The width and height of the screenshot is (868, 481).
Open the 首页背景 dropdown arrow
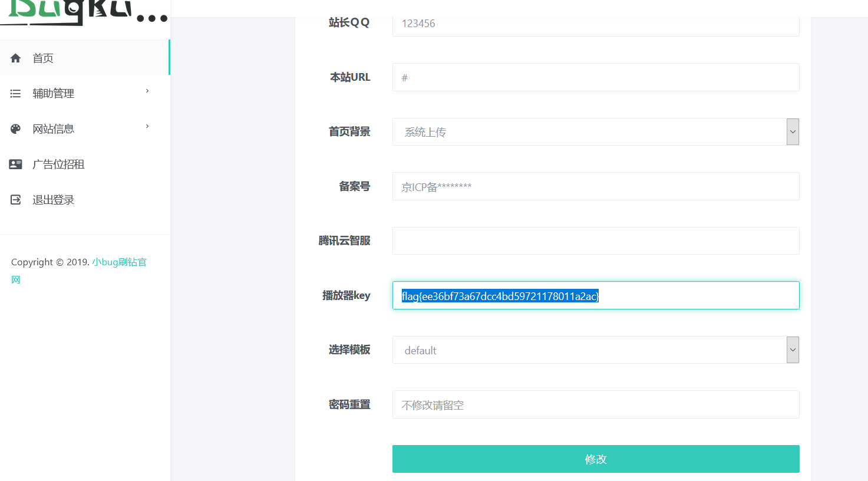tap(793, 131)
